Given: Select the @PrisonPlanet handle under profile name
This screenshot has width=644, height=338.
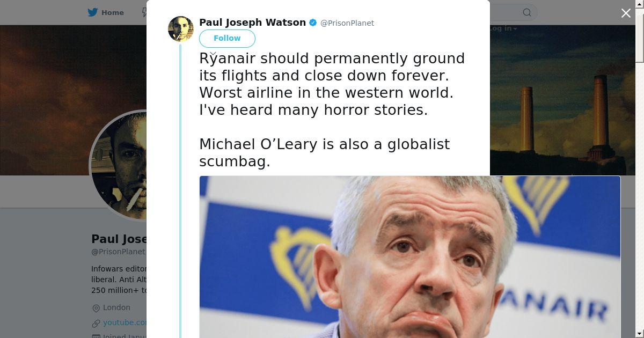Looking at the screenshot, I should point(118,252).
